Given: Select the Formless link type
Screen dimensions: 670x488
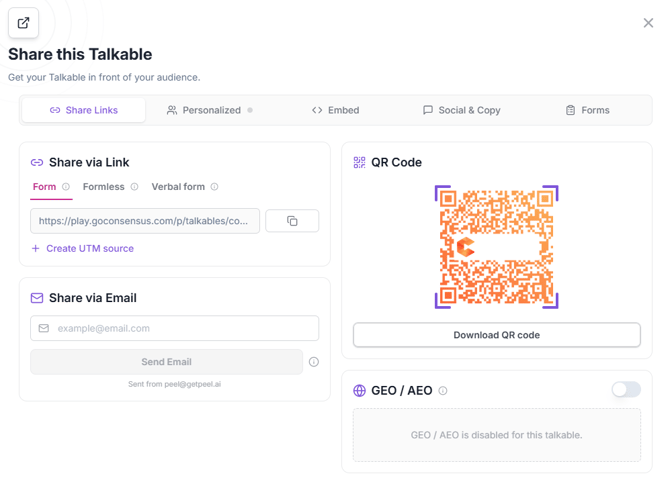Looking at the screenshot, I should pyautogui.click(x=103, y=187).
